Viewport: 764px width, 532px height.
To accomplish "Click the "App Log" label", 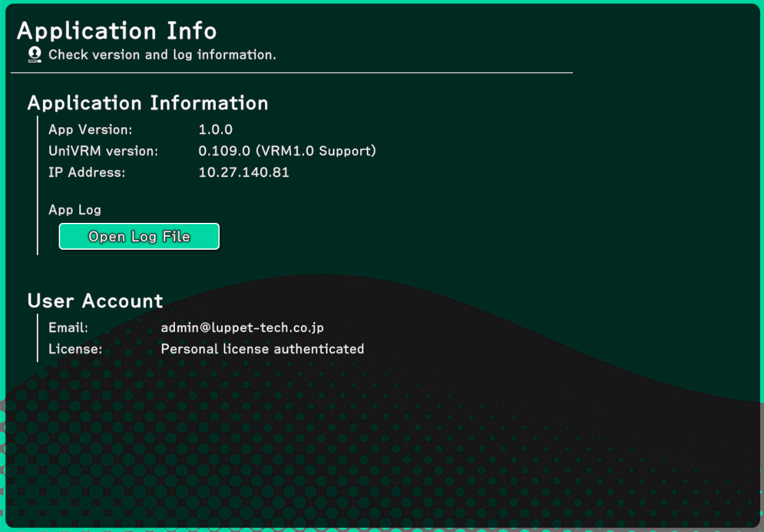I will 75,209.
